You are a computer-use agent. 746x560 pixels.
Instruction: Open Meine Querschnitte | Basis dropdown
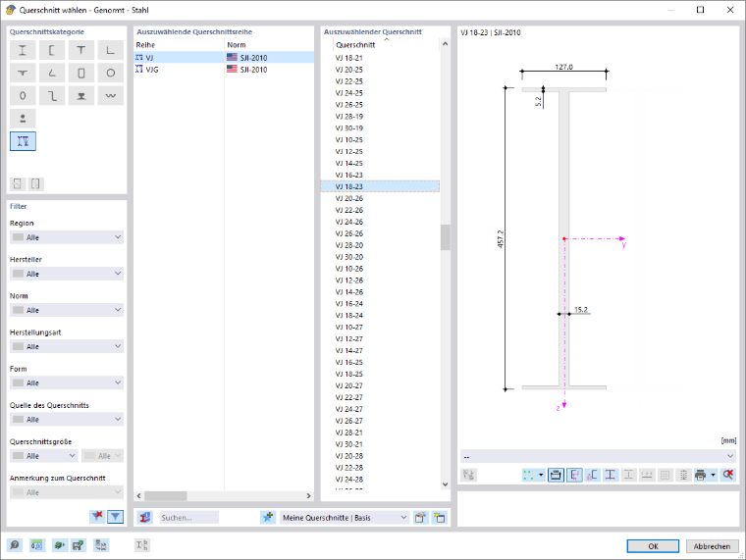pos(345,517)
